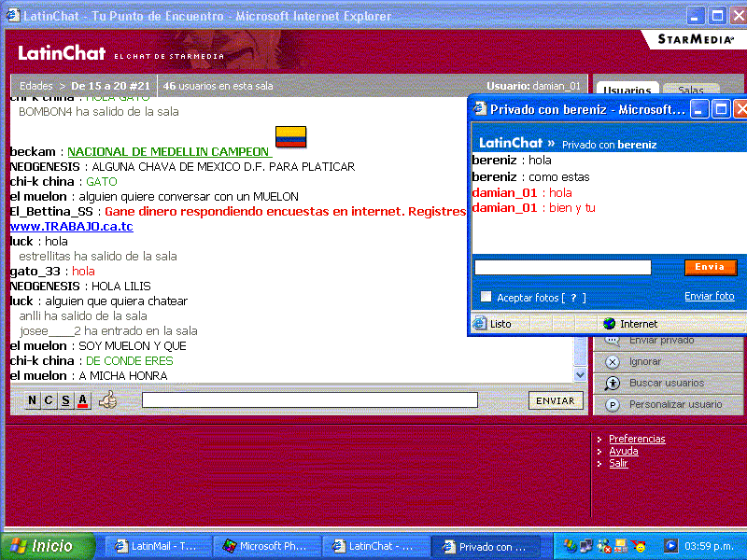Image resolution: width=747 pixels, height=560 pixels.
Task: Switch to LatinMail taskbar window
Action: 156,546
